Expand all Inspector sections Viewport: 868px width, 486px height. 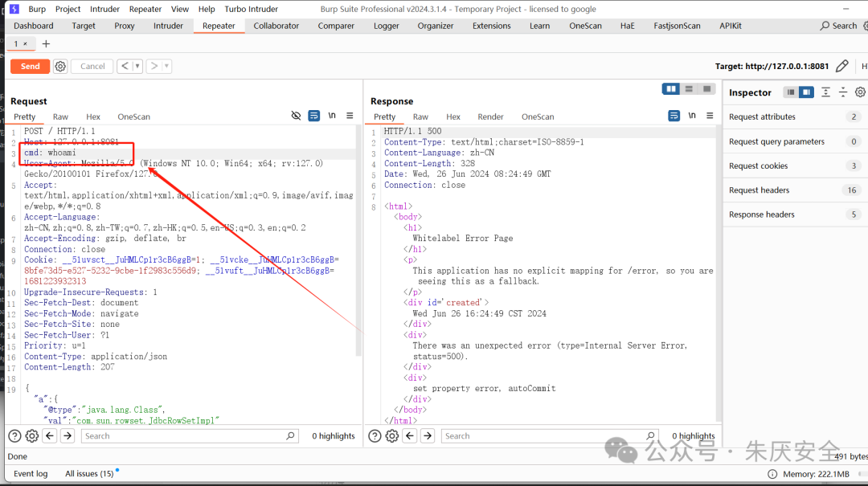coord(825,92)
